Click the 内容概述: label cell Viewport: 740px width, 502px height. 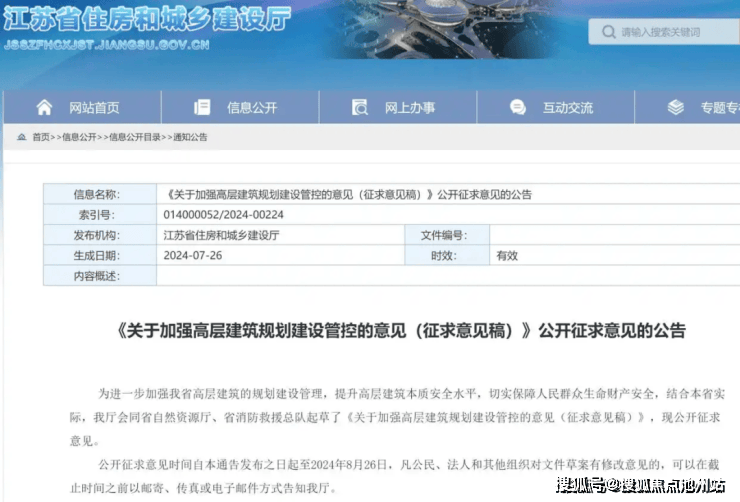click(100, 276)
